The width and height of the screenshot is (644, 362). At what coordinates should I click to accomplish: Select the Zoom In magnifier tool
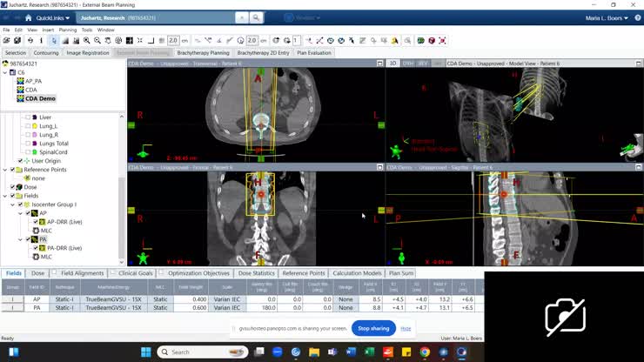coord(87,40)
